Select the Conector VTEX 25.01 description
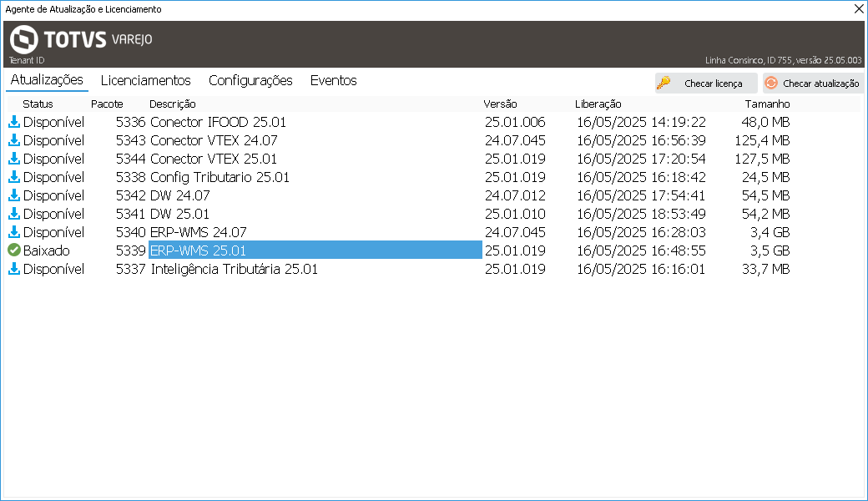 tap(214, 159)
